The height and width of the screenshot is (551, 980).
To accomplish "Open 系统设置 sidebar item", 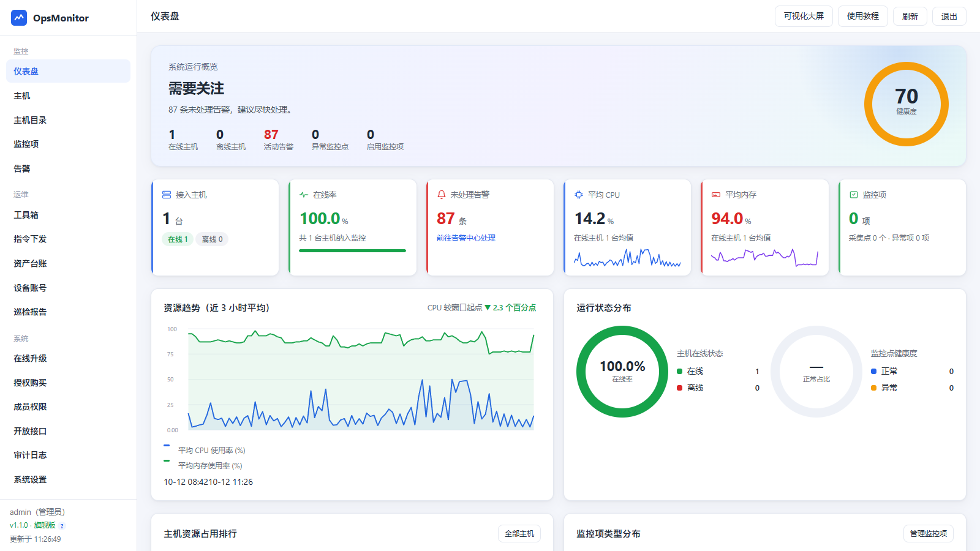I will tap(68, 479).
